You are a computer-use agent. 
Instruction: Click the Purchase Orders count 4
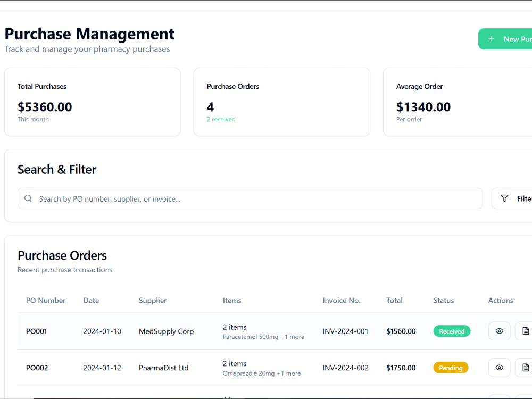(x=210, y=107)
